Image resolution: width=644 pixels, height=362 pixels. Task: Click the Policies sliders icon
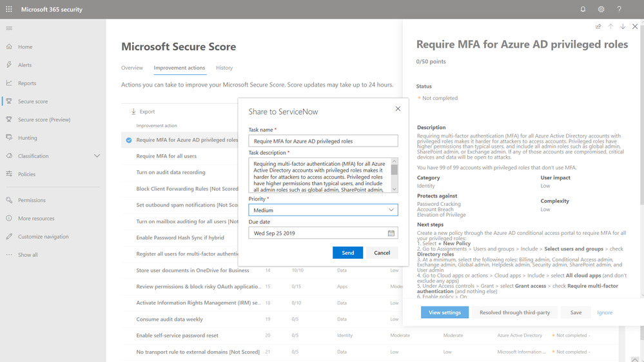(9, 174)
